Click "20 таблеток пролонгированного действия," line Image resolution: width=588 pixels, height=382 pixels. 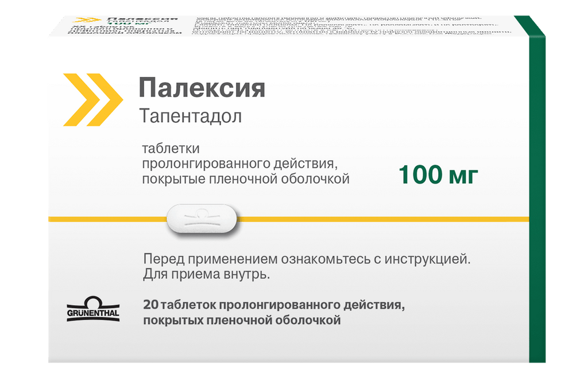point(274,305)
